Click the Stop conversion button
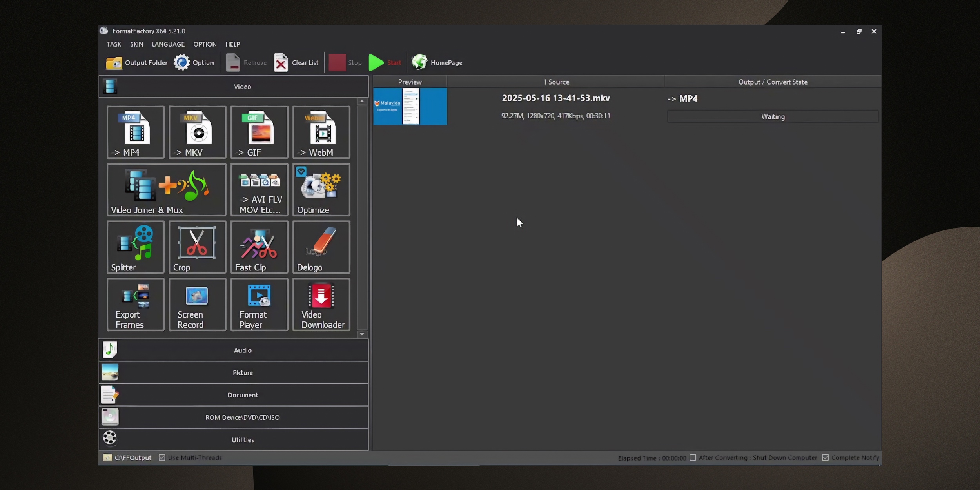The height and width of the screenshot is (490, 980). coord(345,63)
